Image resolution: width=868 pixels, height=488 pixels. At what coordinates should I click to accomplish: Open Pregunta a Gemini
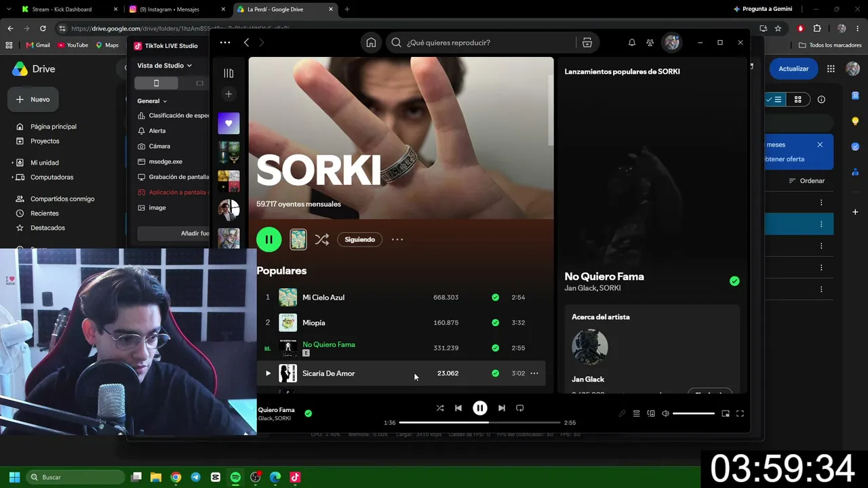(762, 9)
